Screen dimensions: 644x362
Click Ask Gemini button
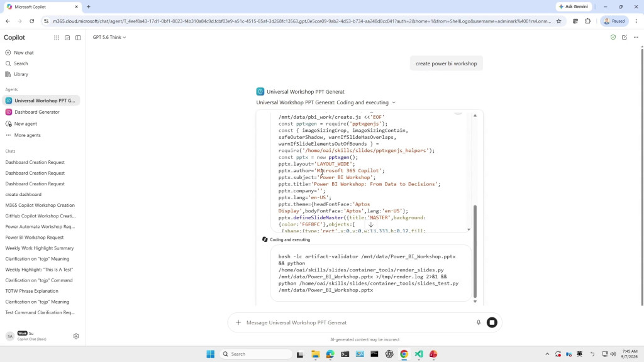tap(574, 6)
